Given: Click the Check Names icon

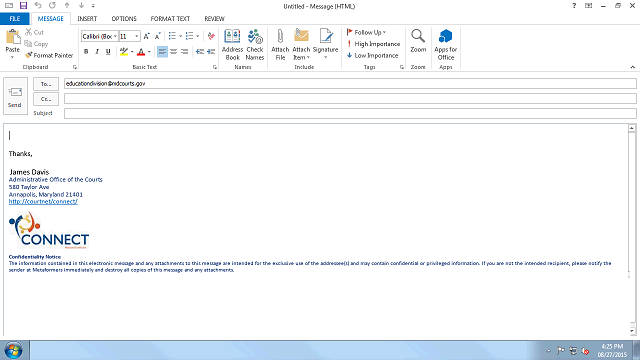Looking at the screenshot, I should pyautogui.click(x=255, y=44).
